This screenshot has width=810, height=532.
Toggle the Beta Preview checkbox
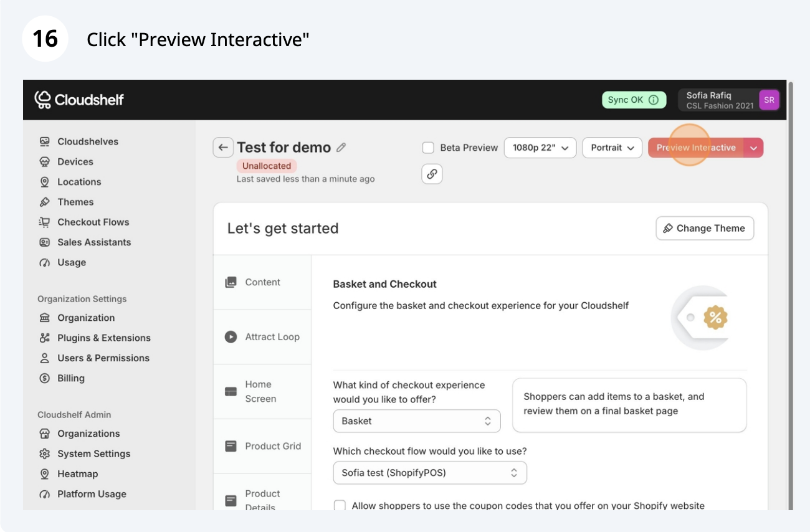(428, 148)
